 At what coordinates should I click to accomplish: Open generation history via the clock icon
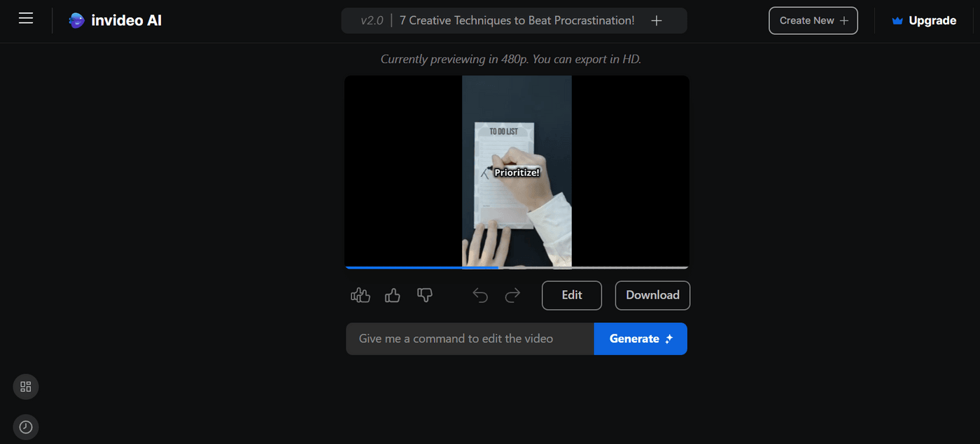(x=25, y=427)
